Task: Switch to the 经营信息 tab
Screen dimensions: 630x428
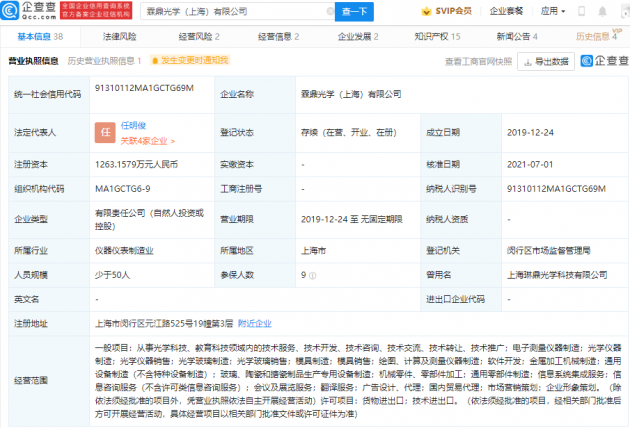Action: click(x=278, y=37)
